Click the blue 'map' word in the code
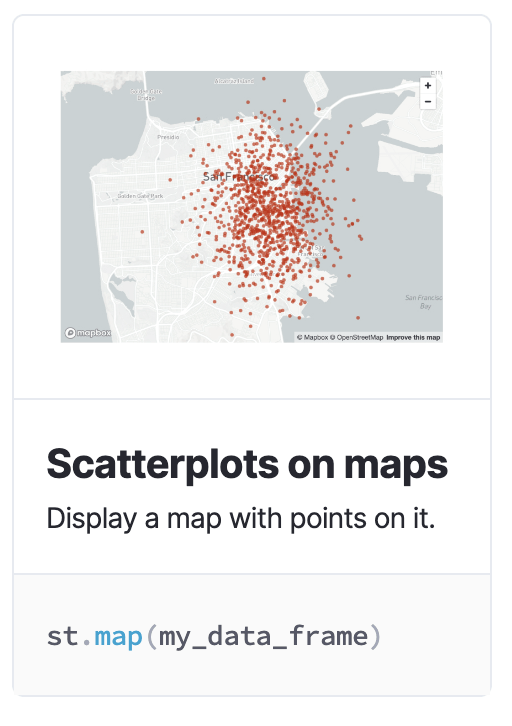The width and height of the screenshot is (512, 726). (x=118, y=636)
